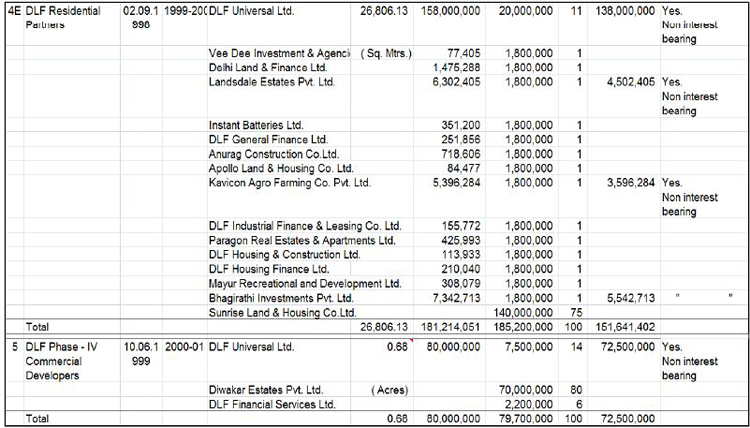The image size is (750, 428).
Task: Click DLF Financial Services Ltd. cell
Action: coord(273,404)
